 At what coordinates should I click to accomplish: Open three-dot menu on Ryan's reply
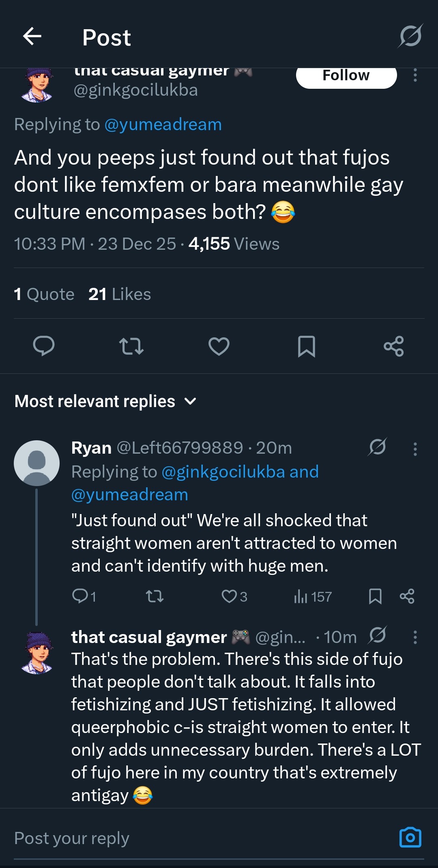pyautogui.click(x=415, y=449)
